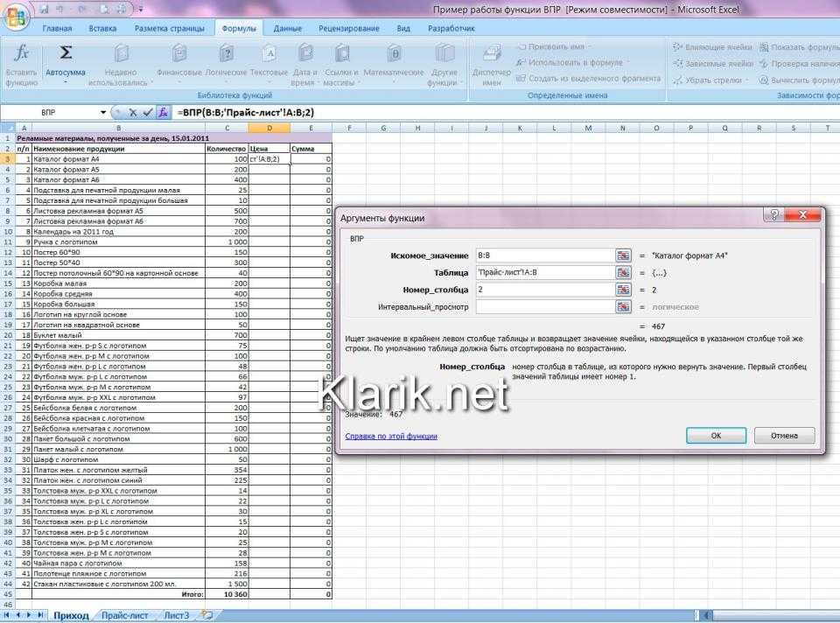Switch to Лист3 sheet tab

tap(176, 615)
